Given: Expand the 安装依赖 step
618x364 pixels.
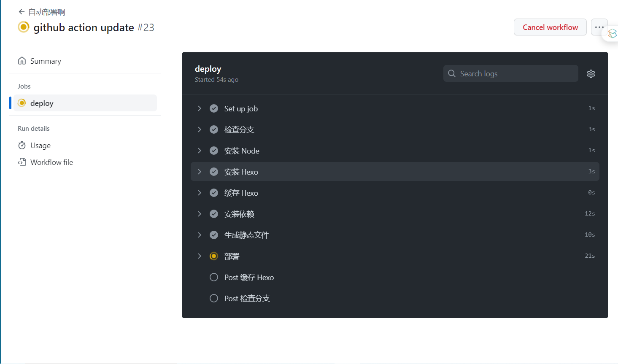Looking at the screenshot, I should [200, 214].
